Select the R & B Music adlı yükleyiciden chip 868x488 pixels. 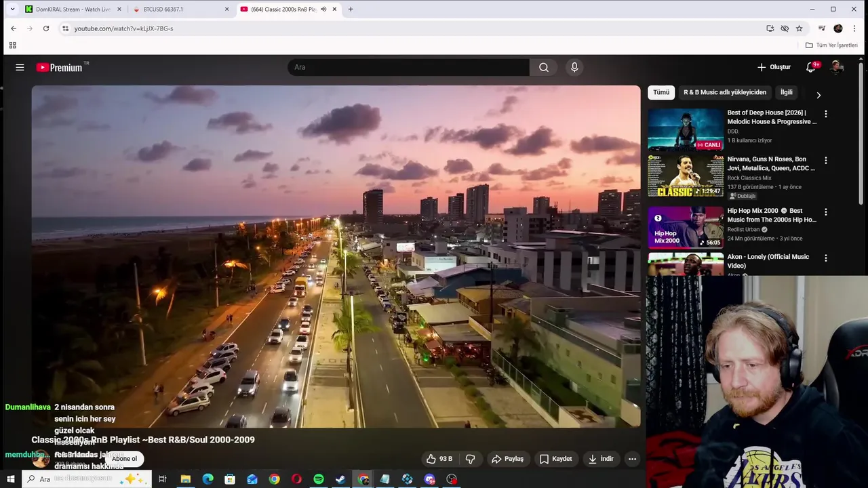point(725,92)
